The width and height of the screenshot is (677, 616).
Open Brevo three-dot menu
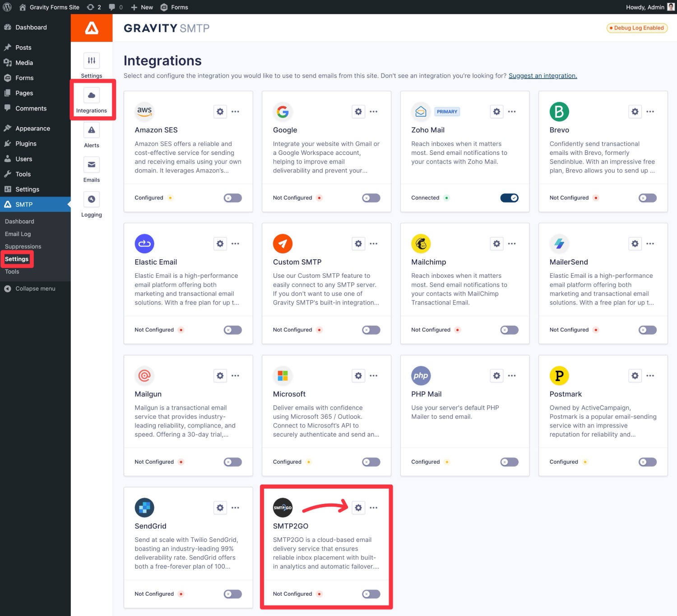click(650, 112)
